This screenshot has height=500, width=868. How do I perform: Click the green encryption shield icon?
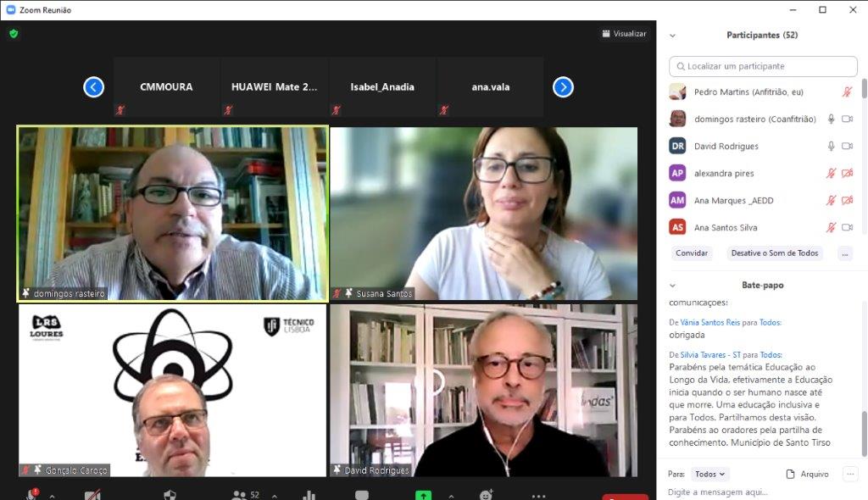tap(13, 34)
